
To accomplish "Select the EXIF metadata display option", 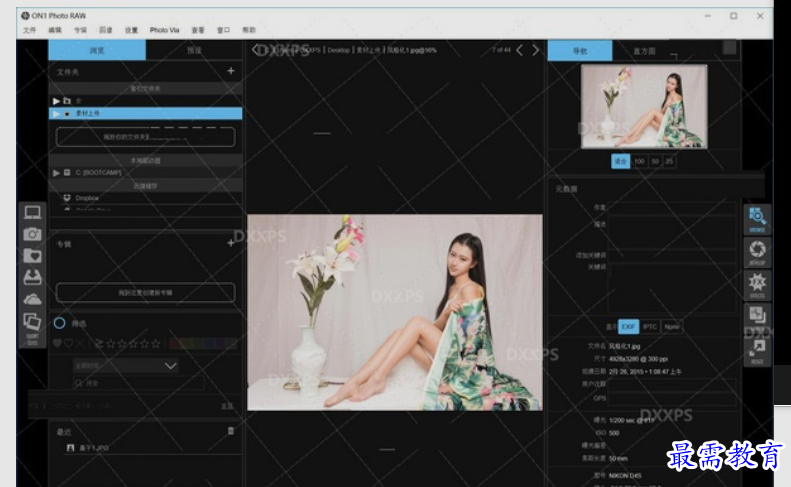I will [628, 326].
